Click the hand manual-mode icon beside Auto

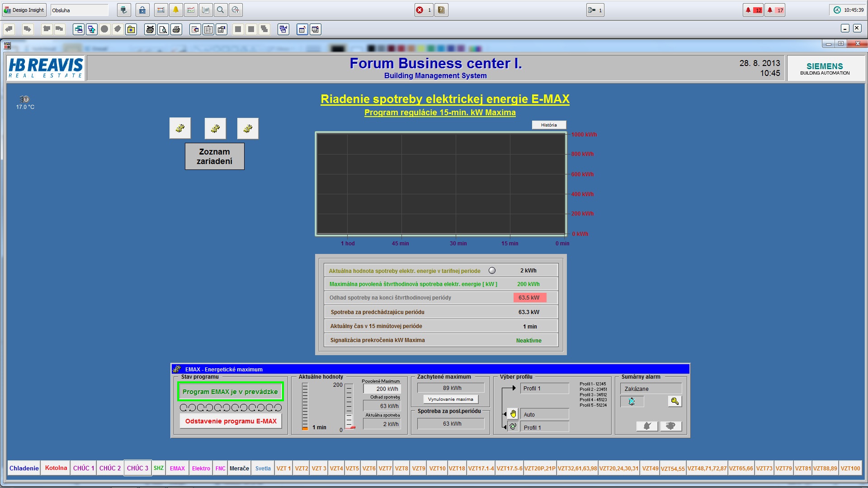click(x=513, y=414)
